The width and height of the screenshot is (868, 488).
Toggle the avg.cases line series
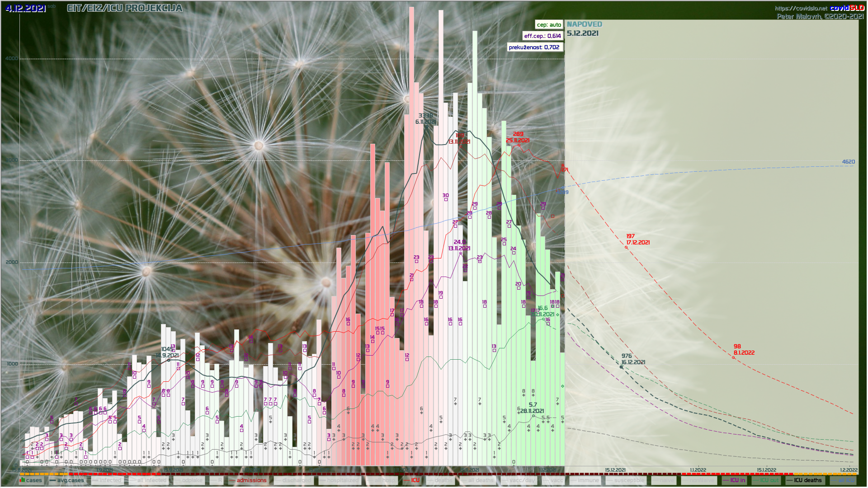tap(66, 480)
